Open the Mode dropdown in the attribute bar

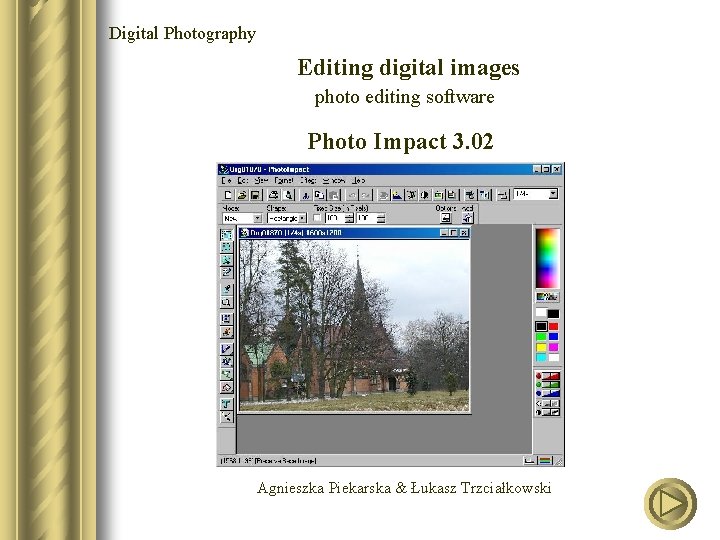[x=258, y=219]
